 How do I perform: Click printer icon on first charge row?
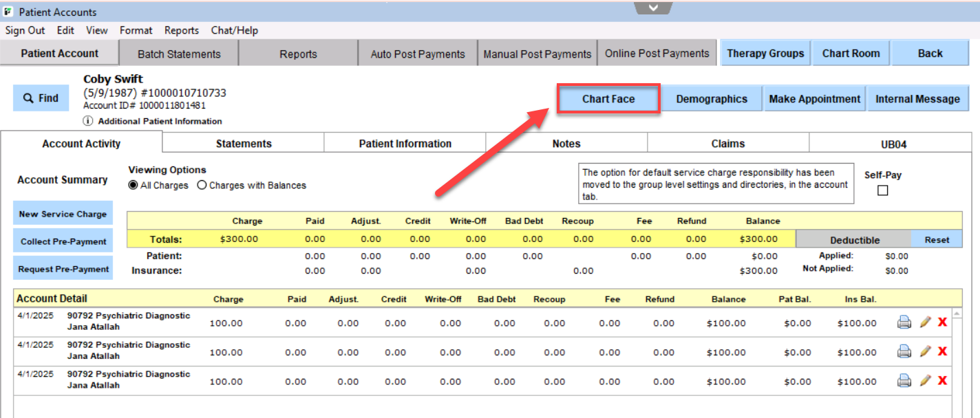[x=904, y=322]
